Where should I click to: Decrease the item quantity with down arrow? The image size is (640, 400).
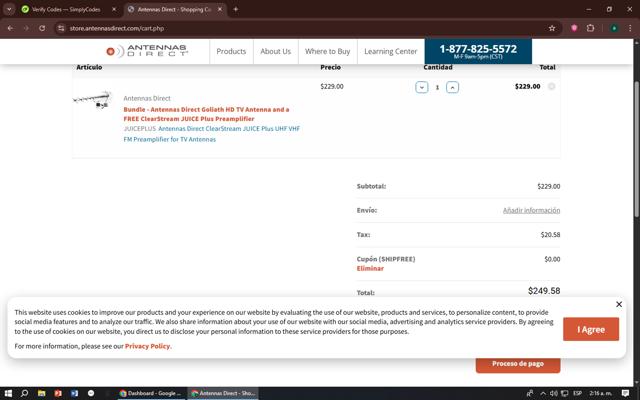click(x=422, y=87)
